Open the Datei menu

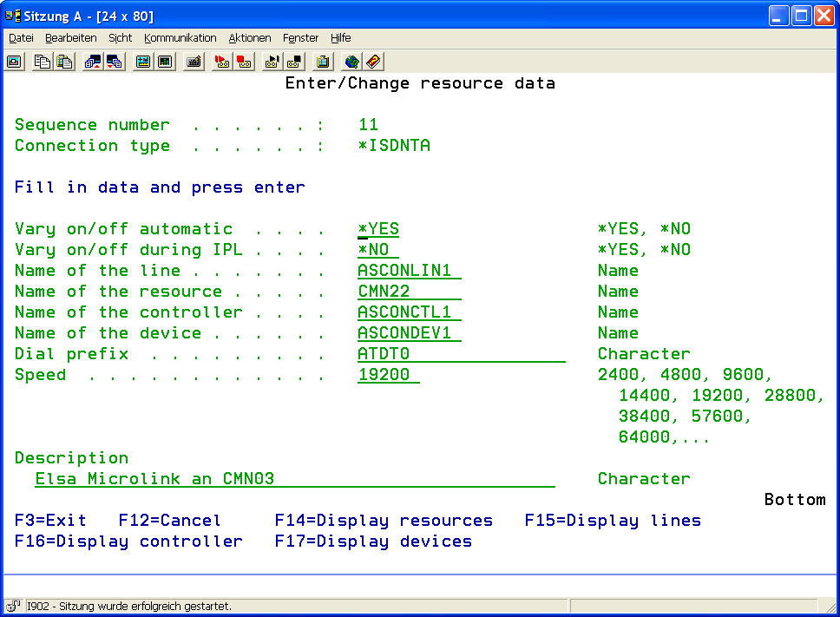[x=21, y=38]
